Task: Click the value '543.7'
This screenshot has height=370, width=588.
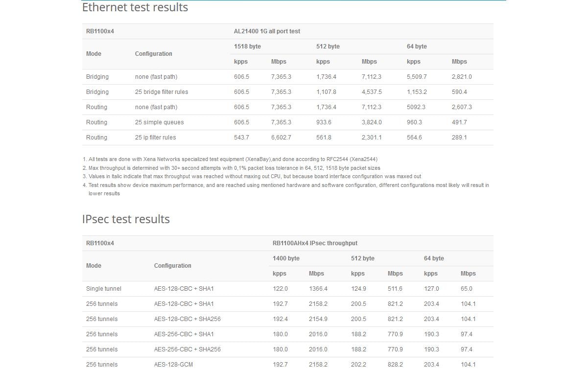Action: tap(241, 138)
